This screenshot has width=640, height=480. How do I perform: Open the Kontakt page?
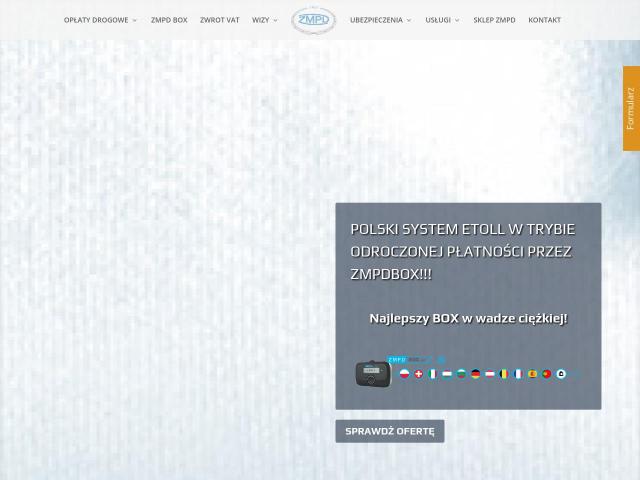[544, 20]
